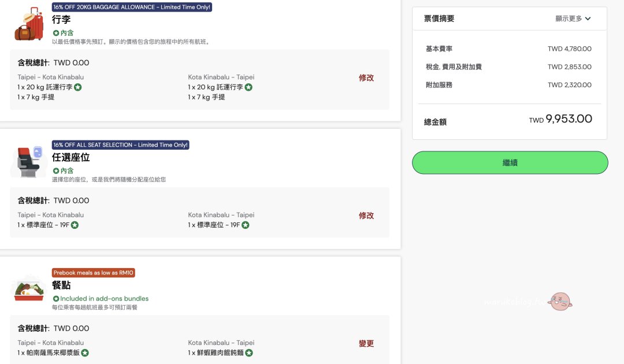Click the 票價摘要 heading

point(439,18)
